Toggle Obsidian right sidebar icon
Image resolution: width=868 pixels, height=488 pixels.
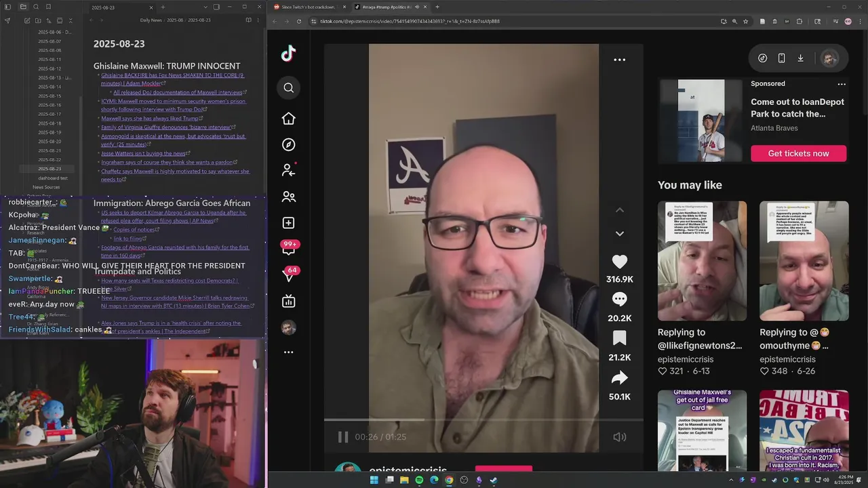(216, 7)
